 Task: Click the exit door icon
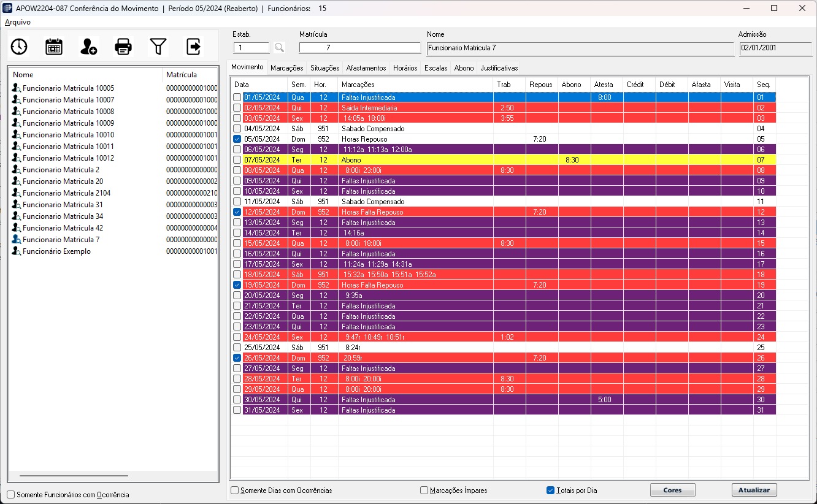coord(193,47)
